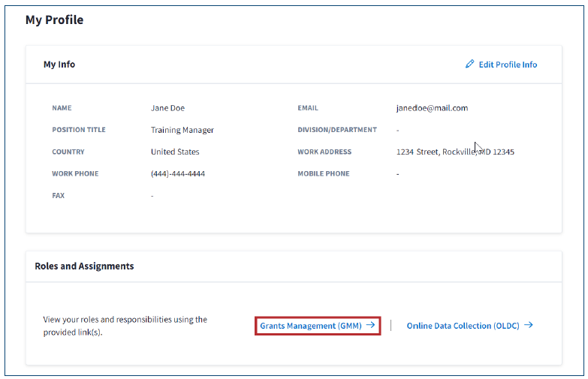Click the arrow icon after Grants Management (GMM)
The height and width of the screenshot is (379, 588).
[x=370, y=326]
